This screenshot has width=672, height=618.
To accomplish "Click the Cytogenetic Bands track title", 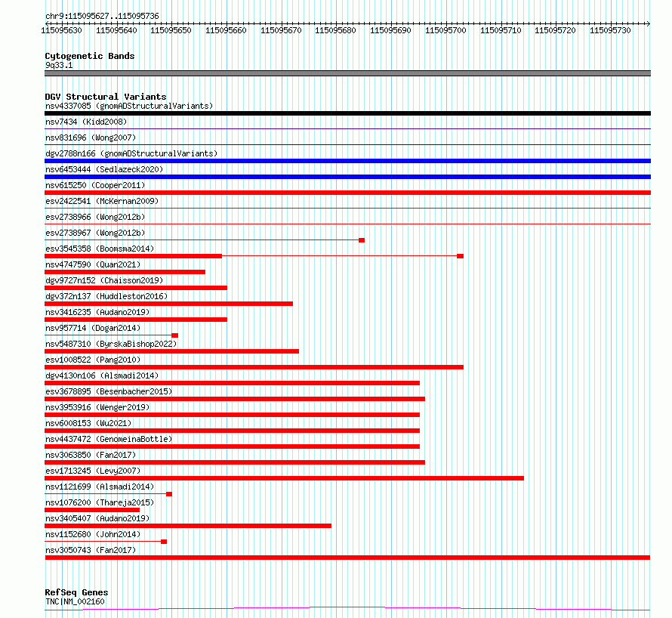I will (90, 56).
